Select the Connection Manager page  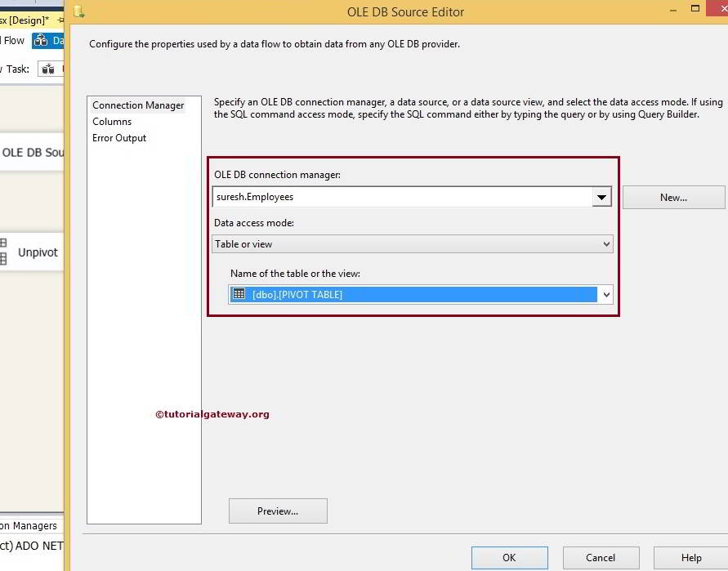tap(138, 105)
